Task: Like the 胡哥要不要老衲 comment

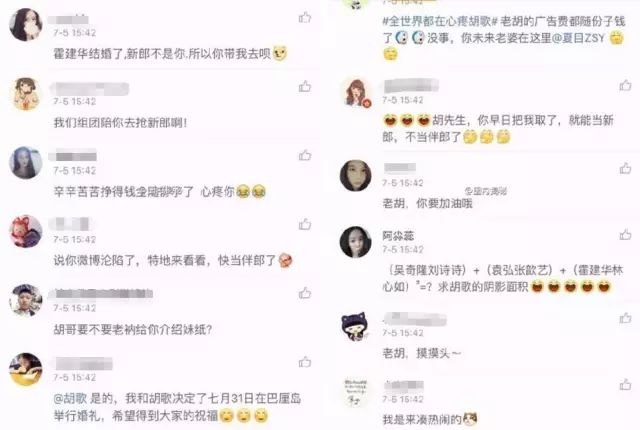Action: click(305, 293)
